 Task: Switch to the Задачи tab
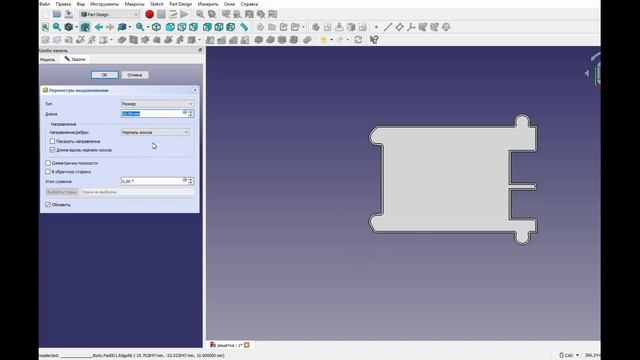tap(75, 59)
